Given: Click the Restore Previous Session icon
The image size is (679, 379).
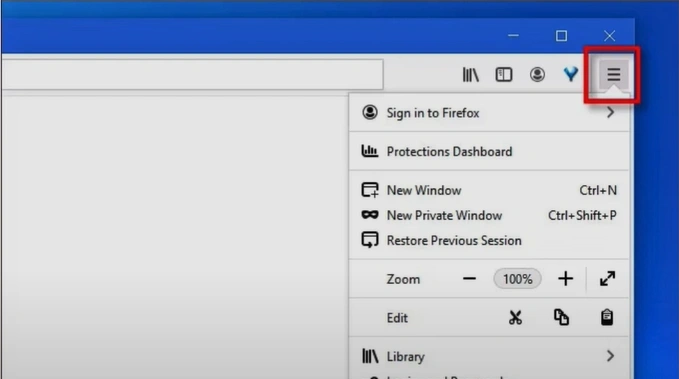Looking at the screenshot, I should [370, 240].
